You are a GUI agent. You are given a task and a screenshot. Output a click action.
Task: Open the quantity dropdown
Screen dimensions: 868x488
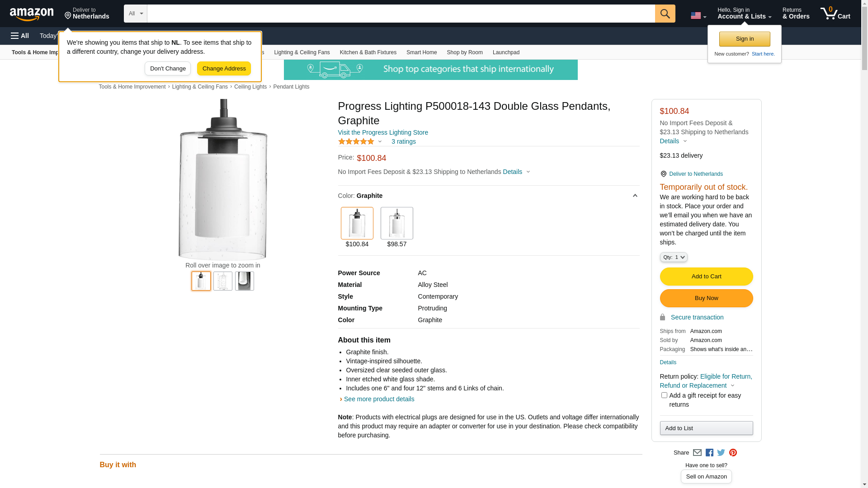point(674,257)
